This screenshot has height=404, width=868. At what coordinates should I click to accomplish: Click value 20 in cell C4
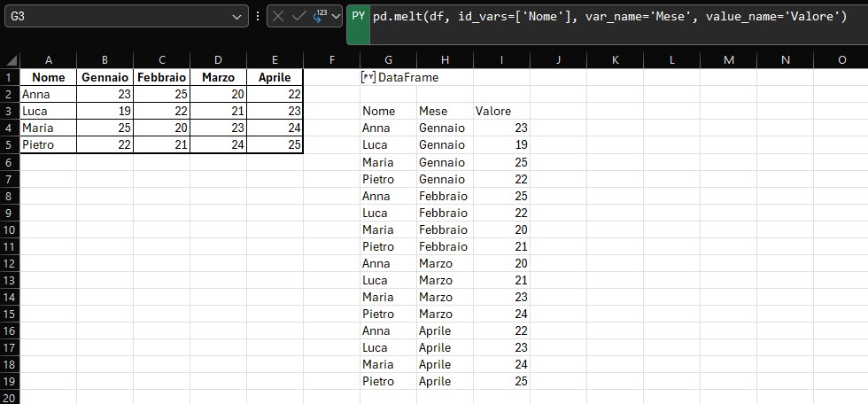click(181, 128)
